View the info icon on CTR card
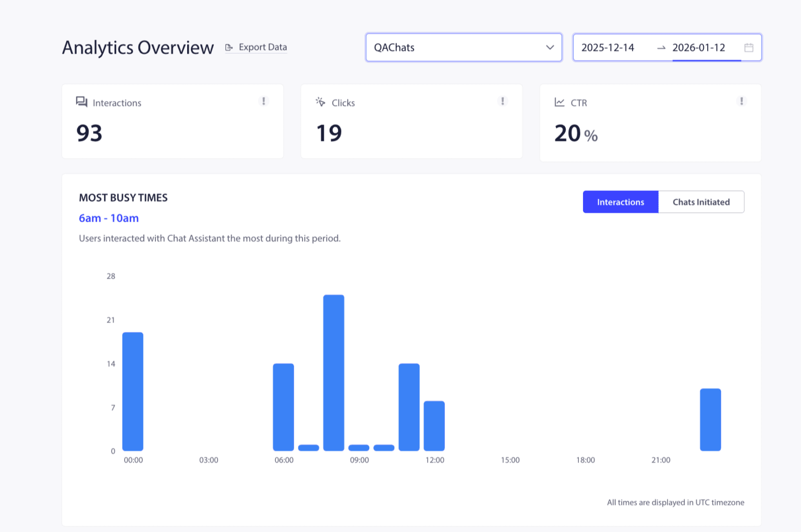801x532 pixels. pos(741,101)
